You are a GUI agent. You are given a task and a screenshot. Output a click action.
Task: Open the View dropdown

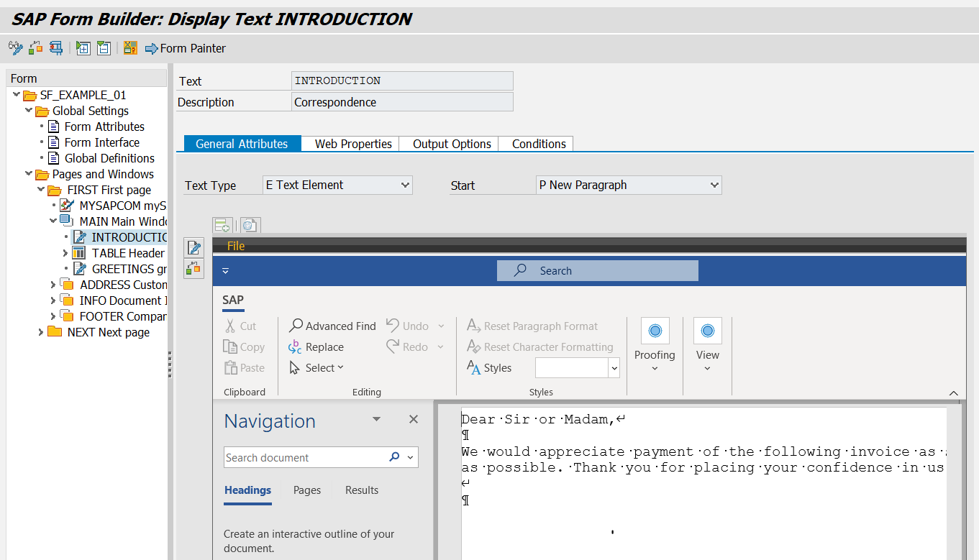[707, 368]
